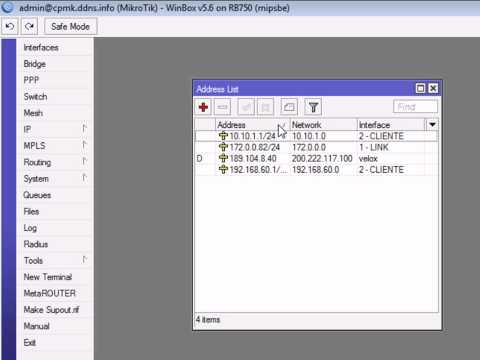Open the Files menu
The width and height of the screenshot is (480, 360).
55,211
